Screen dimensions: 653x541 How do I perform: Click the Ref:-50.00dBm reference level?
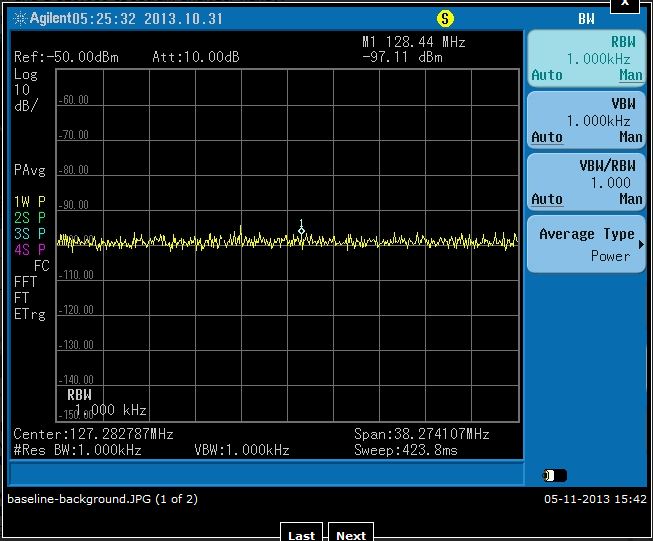66,57
